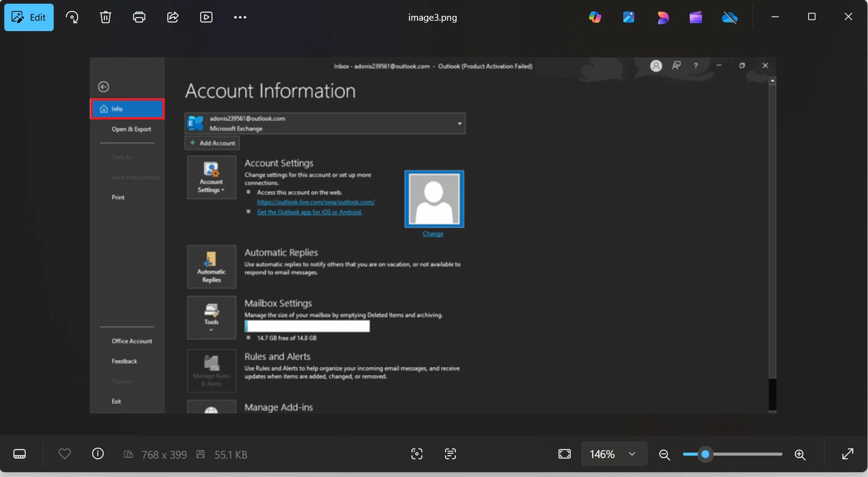Viewport: 868px width, 477px height.
Task: Select the Info tab in the Outlook screenshot
Action: pyautogui.click(x=128, y=109)
